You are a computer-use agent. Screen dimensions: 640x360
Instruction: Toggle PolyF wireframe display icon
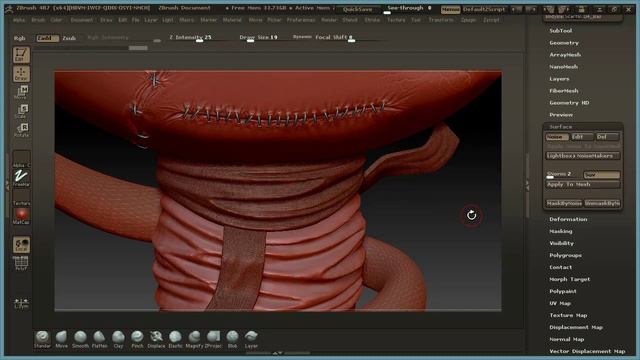pos(21,263)
